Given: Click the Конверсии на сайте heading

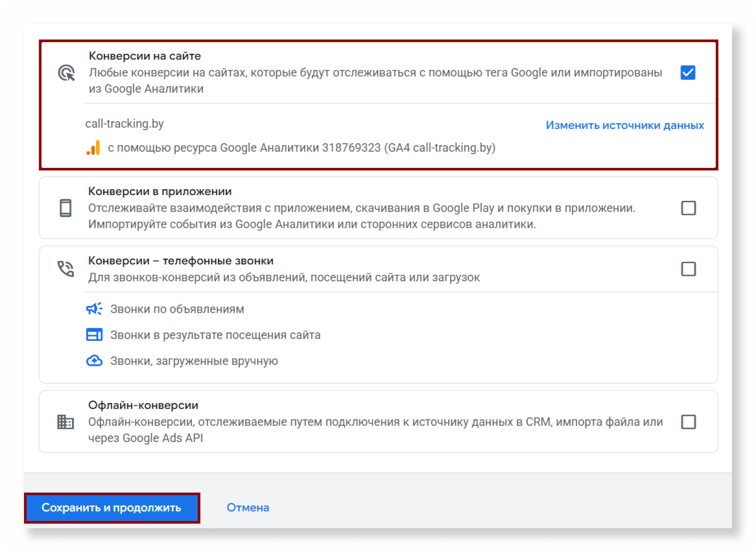Looking at the screenshot, I should (x=145, y=56).
